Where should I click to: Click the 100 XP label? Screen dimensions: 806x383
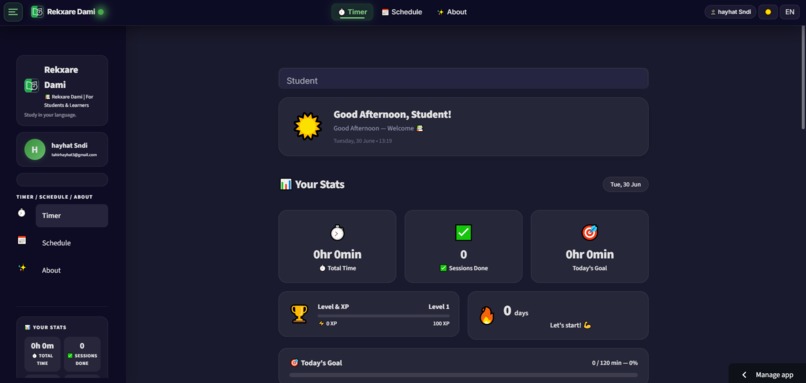coord(441,324)
